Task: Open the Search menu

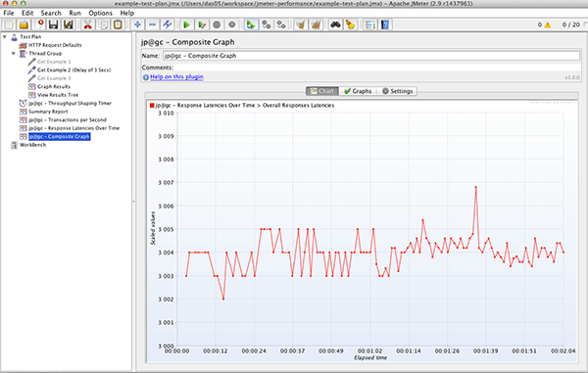Action: pyautogui.click(x=51, y=13)
